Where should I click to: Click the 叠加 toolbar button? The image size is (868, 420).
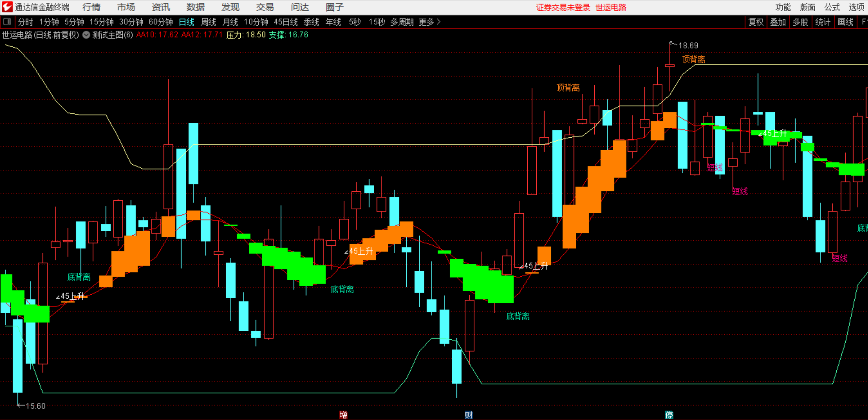click(778, 22)
